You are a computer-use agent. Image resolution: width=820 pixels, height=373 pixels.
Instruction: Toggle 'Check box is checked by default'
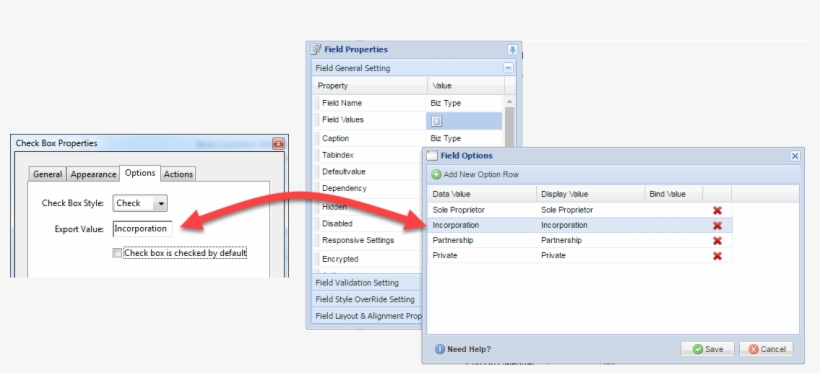[117, 253]
